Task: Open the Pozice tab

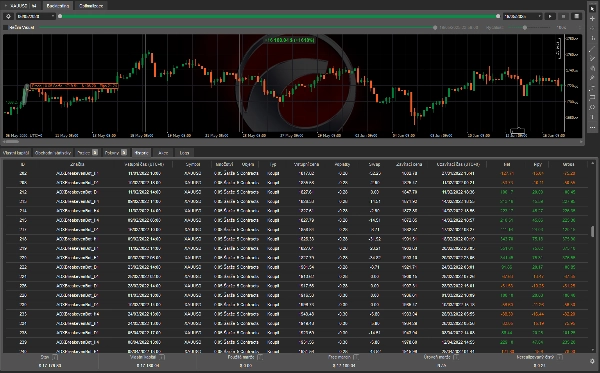Action: point(87,153)
